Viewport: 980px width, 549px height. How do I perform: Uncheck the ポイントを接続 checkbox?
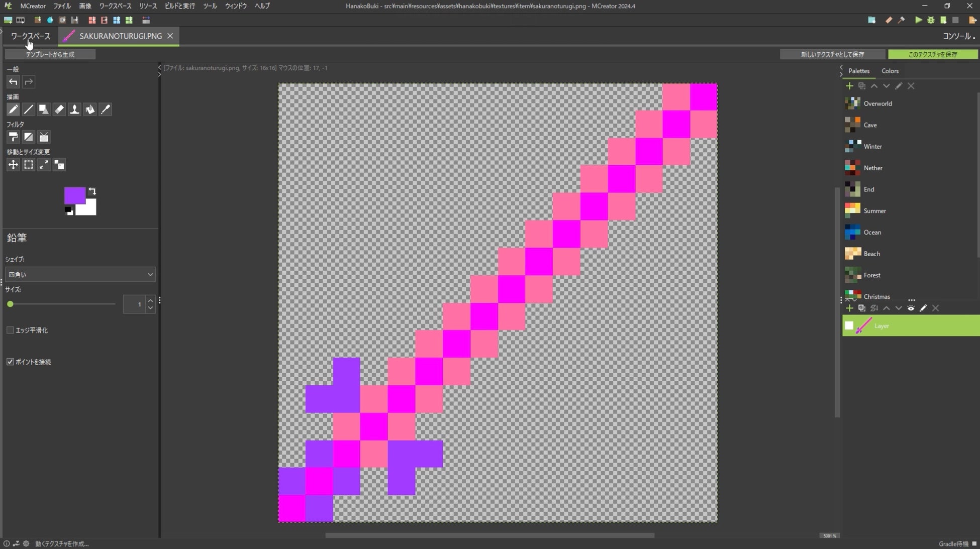click(x=10, y=362)
